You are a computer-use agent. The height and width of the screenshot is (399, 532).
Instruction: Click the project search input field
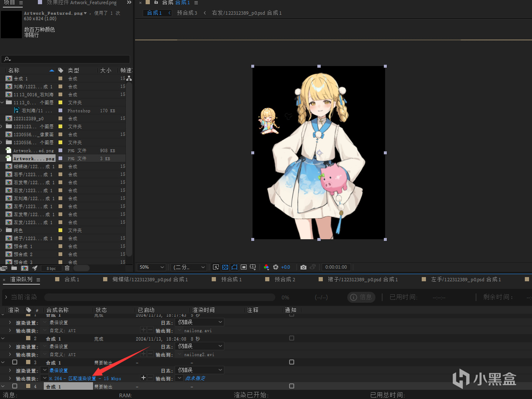pos(65,59)
